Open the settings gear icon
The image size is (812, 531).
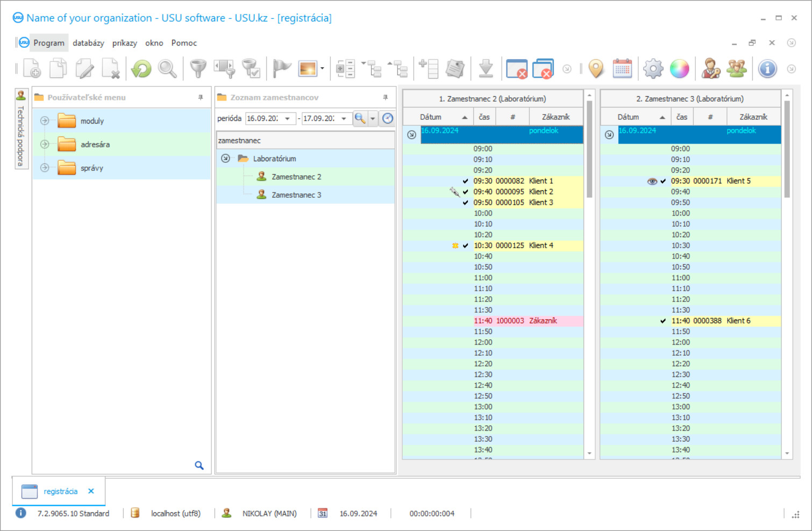click(x=653, y=69)
